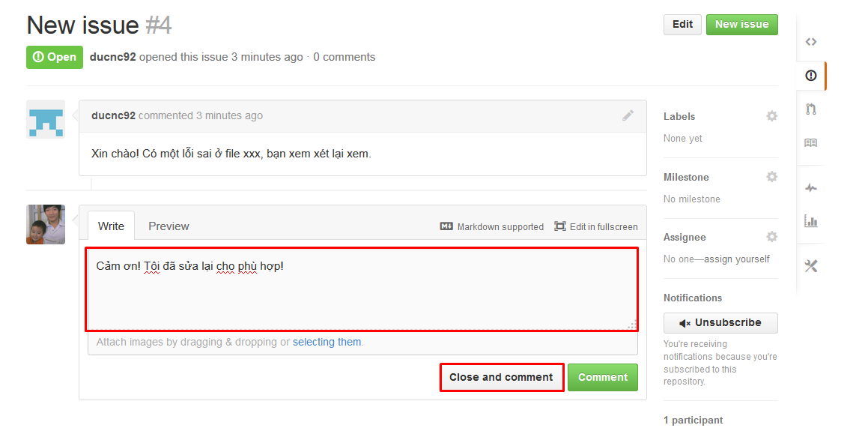Click the assign yourself link

point(735,259)
